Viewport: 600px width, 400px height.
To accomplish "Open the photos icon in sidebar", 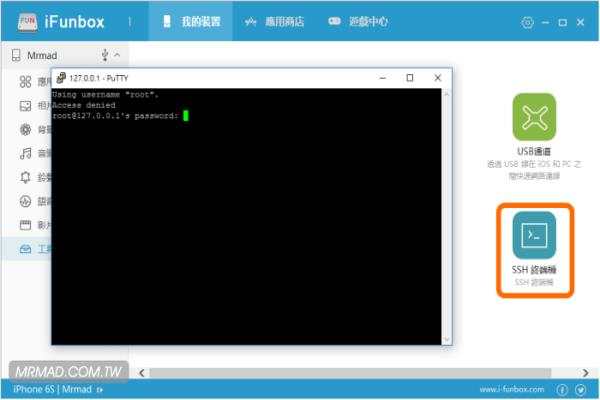I will (x=25, y=106).
